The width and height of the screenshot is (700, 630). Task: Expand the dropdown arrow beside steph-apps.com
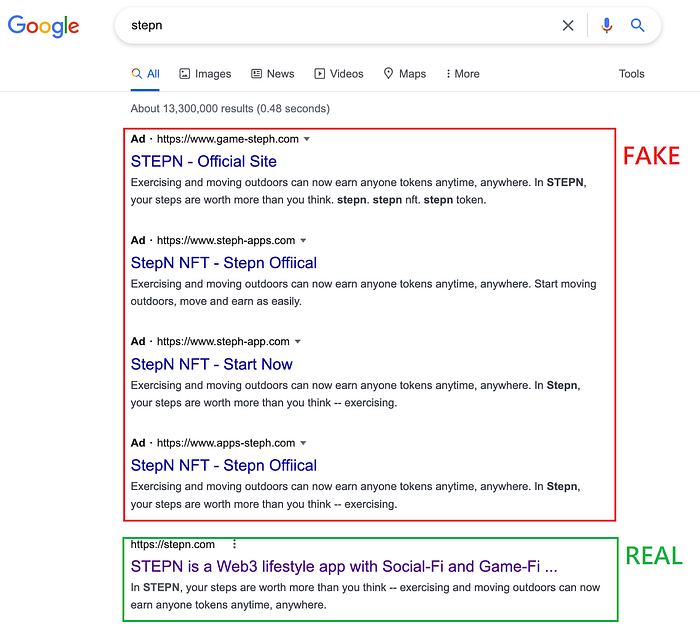(303, 241)
